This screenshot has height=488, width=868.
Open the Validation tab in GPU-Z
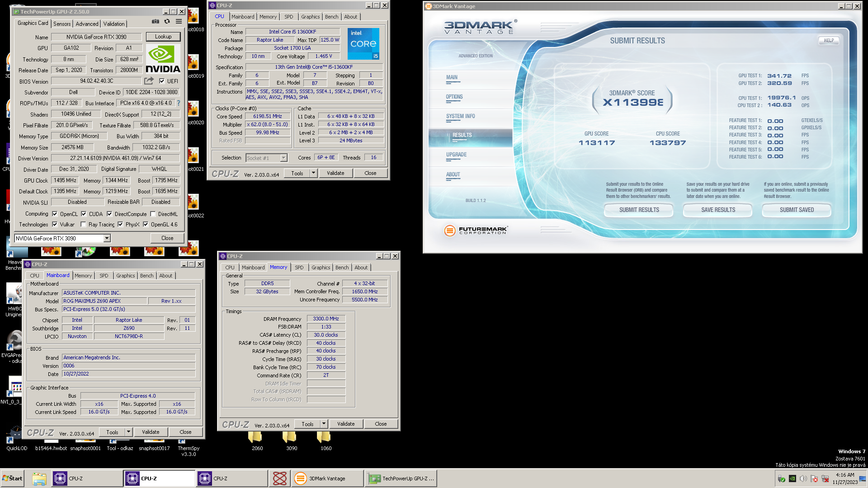(x=114, y=24)
